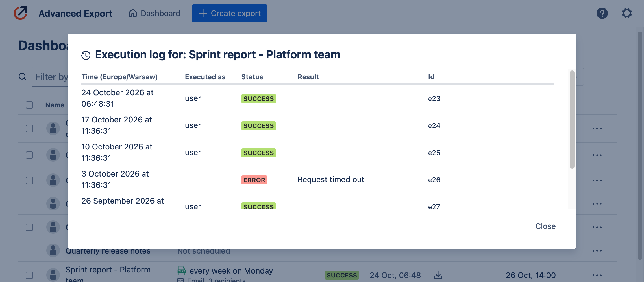Click SUCCESS badge for execution e24
The image size is (644, 282).
[258, 126]
